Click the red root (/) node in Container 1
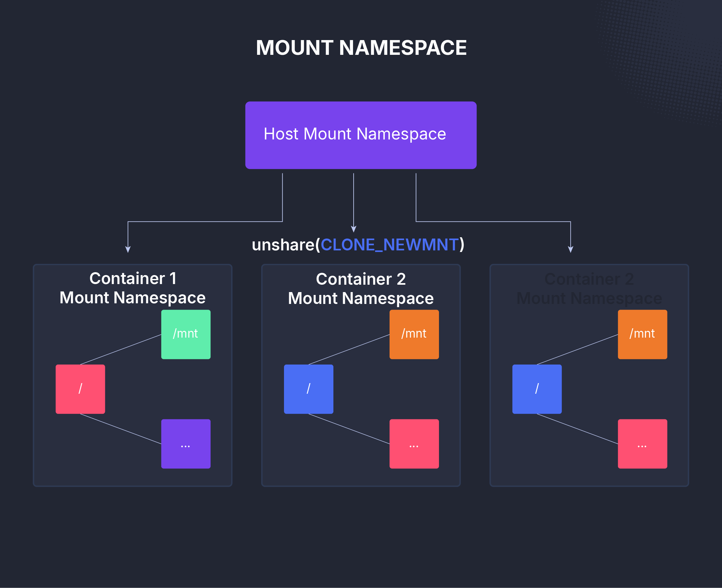The height and width of the screenshot is (588, 722). point(80,390)
